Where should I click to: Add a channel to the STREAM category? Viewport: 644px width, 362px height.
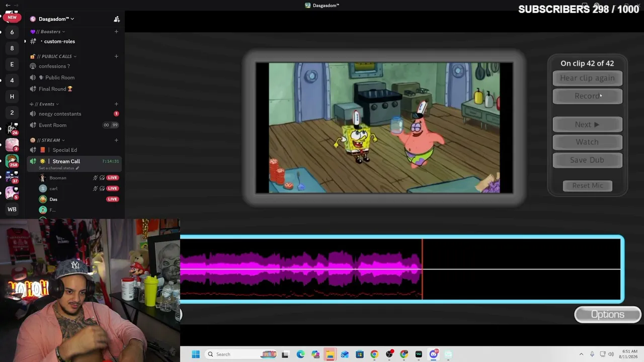coord(116,140)
